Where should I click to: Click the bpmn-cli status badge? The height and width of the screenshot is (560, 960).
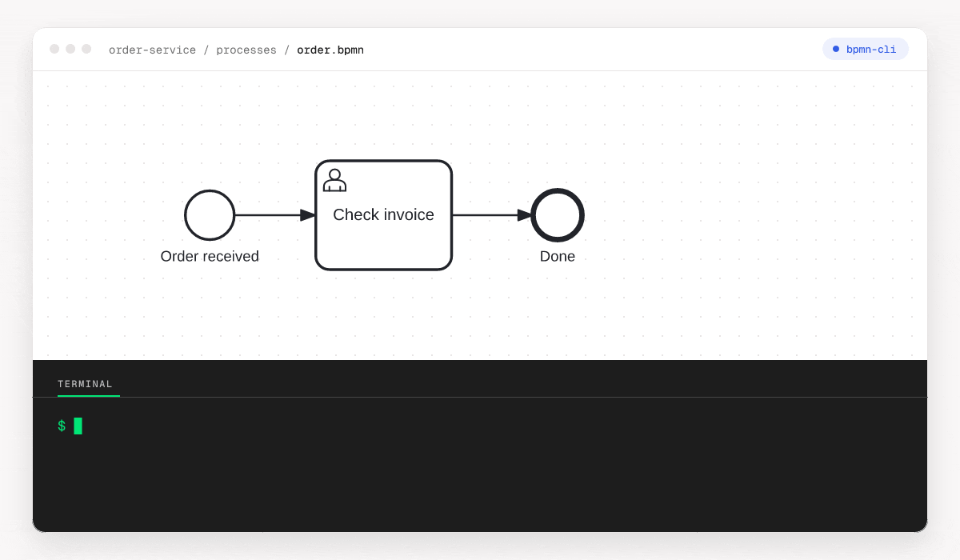(x=866, y=49)
